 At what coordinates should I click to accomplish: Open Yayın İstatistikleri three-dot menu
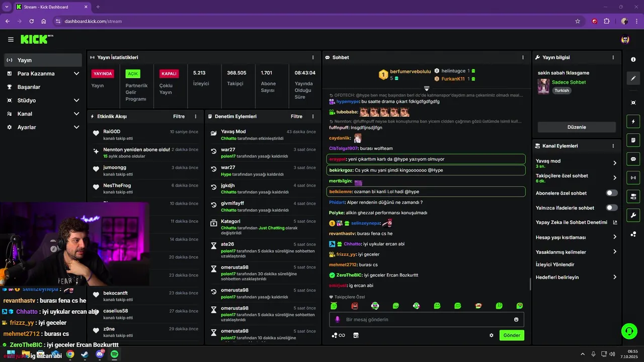(x=313, y=57)
